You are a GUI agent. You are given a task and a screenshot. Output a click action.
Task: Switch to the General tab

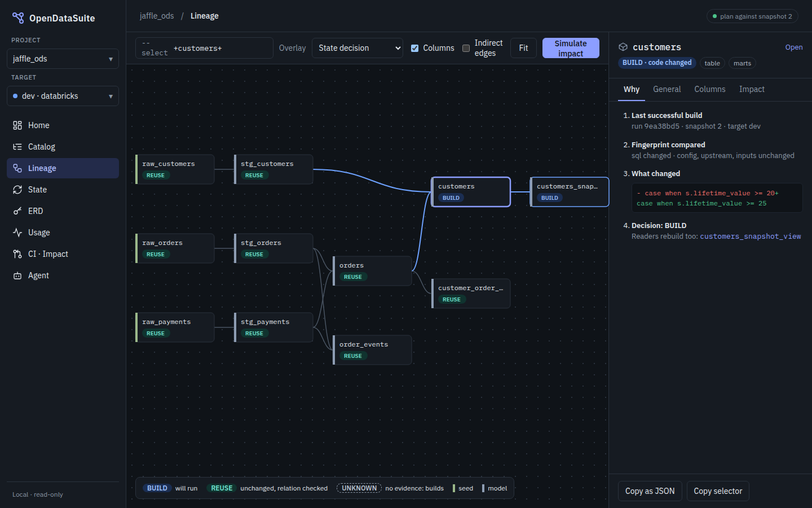(x=667, y=89)
